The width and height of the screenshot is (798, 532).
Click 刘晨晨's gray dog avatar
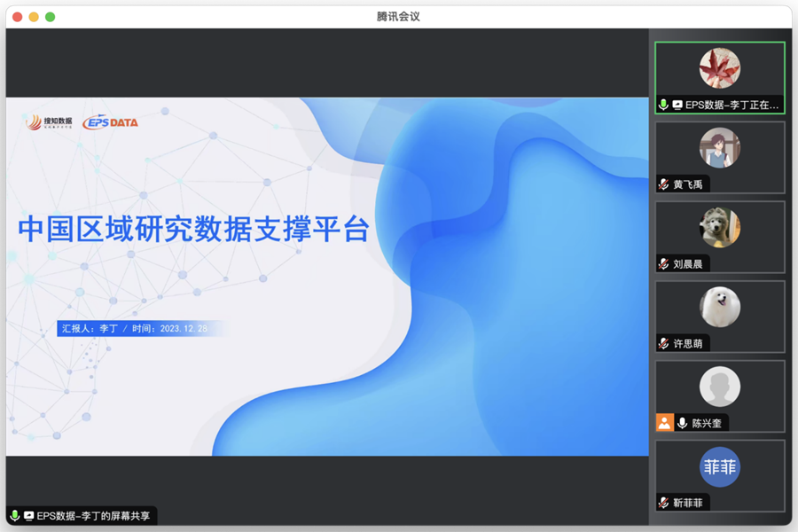[719, 228]
